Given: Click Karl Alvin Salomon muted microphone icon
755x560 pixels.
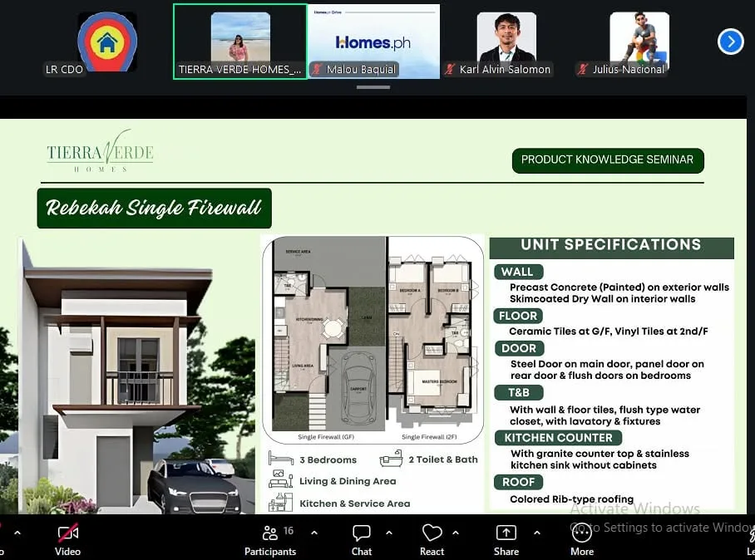Looking at the screenshot, I should (450, 69).
